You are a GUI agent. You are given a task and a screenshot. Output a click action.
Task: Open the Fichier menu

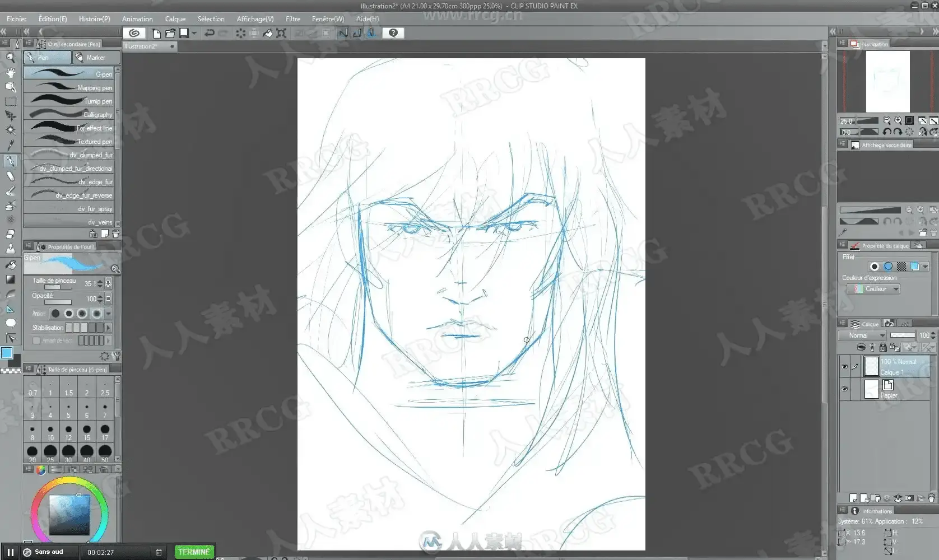tap(16, 18)
